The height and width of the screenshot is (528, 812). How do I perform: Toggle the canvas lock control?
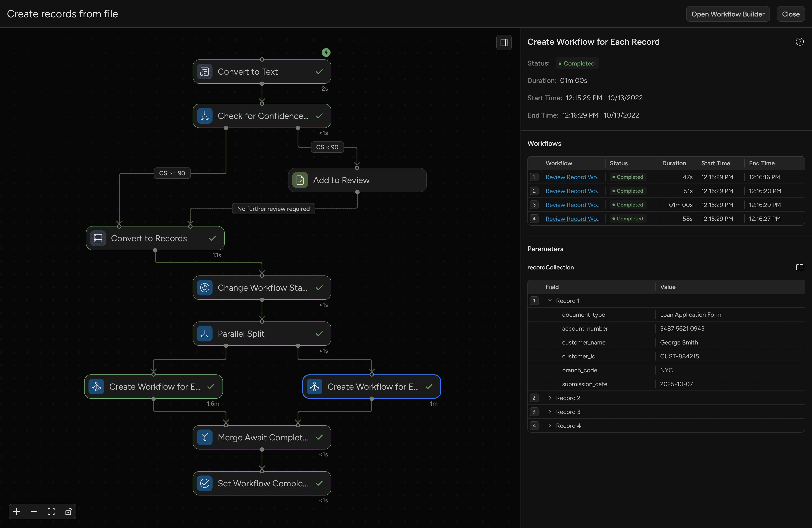(x=69, y=512)
